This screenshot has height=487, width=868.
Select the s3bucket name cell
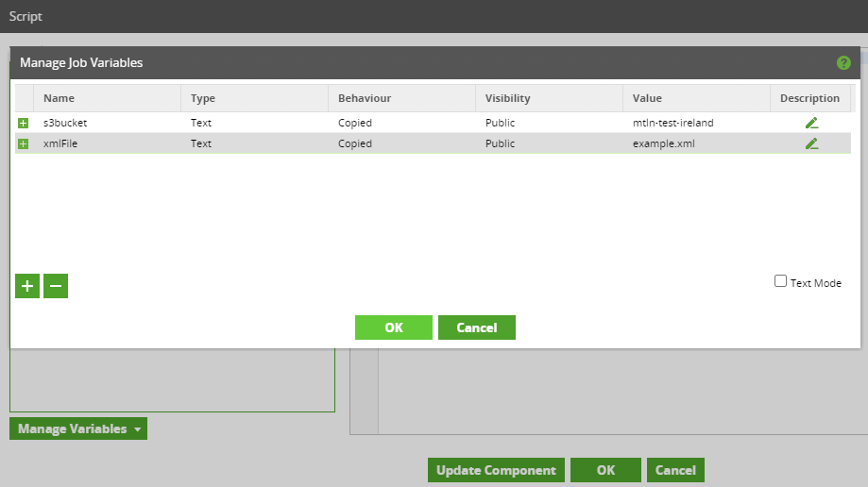tap(108, 123)
